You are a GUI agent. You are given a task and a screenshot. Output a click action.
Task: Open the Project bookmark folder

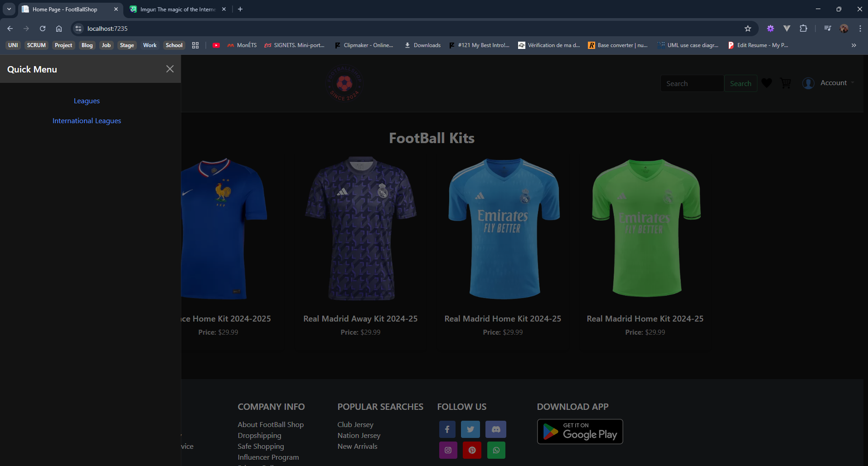63,45
